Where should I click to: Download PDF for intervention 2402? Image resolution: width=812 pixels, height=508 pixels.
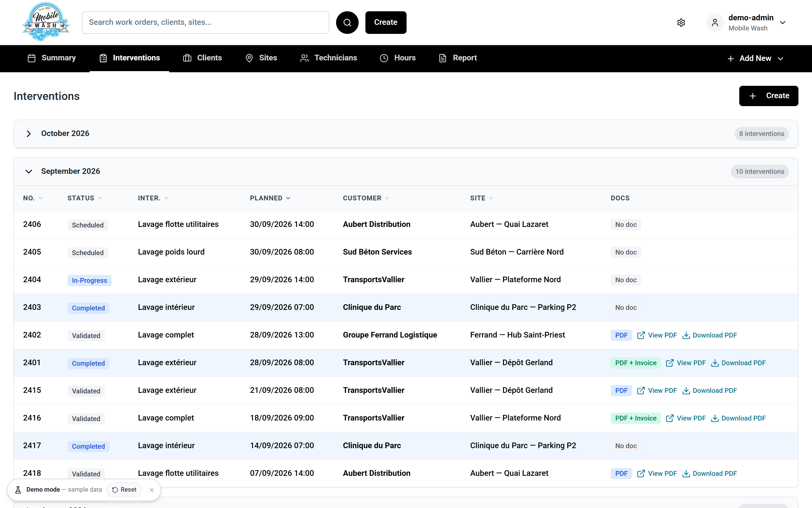[x=710, y=335]
